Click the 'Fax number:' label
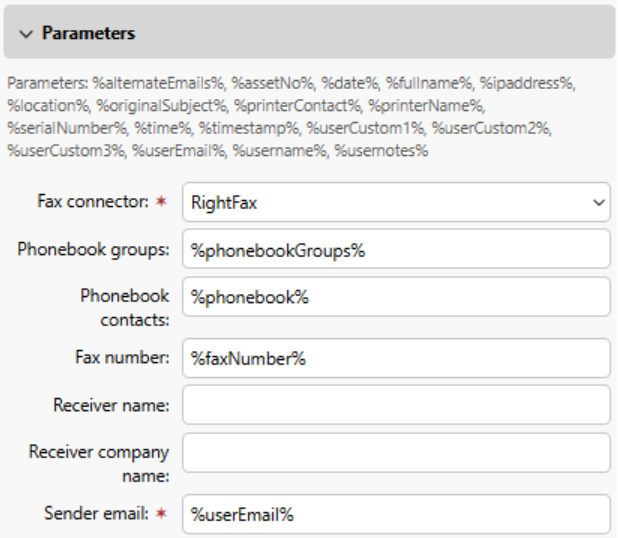 (x=121, y=357)
